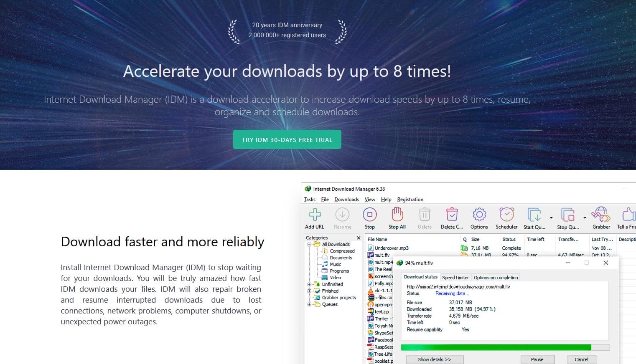Screen dimensions: 636x364
Task: Click TRY IDM 30-DAYS FREE TRIAL
Action: tap(287, 139)
